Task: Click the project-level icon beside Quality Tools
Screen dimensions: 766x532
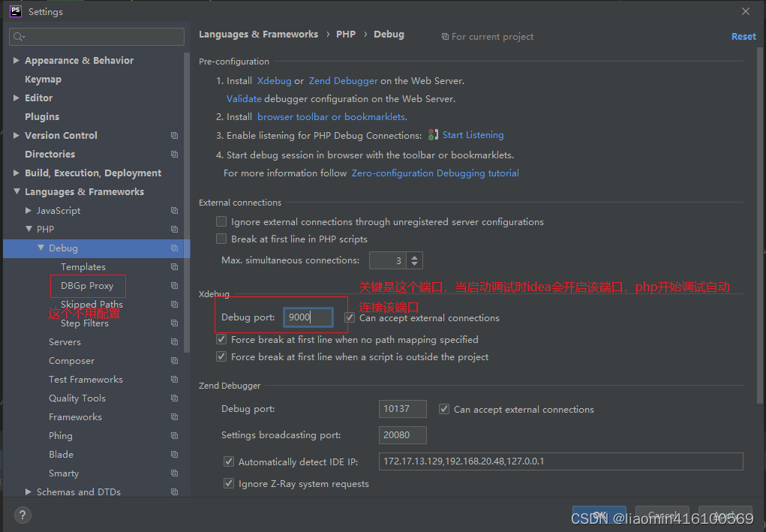Action: point(174,398)
